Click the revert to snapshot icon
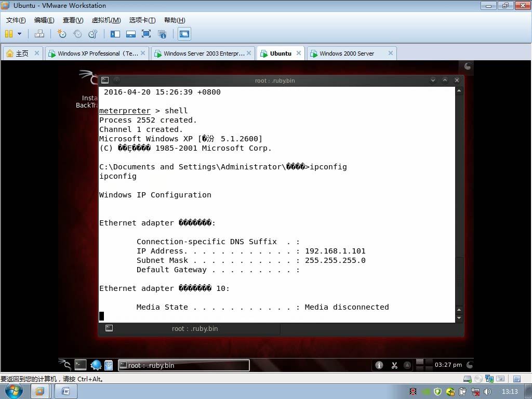 coord(77,34)
